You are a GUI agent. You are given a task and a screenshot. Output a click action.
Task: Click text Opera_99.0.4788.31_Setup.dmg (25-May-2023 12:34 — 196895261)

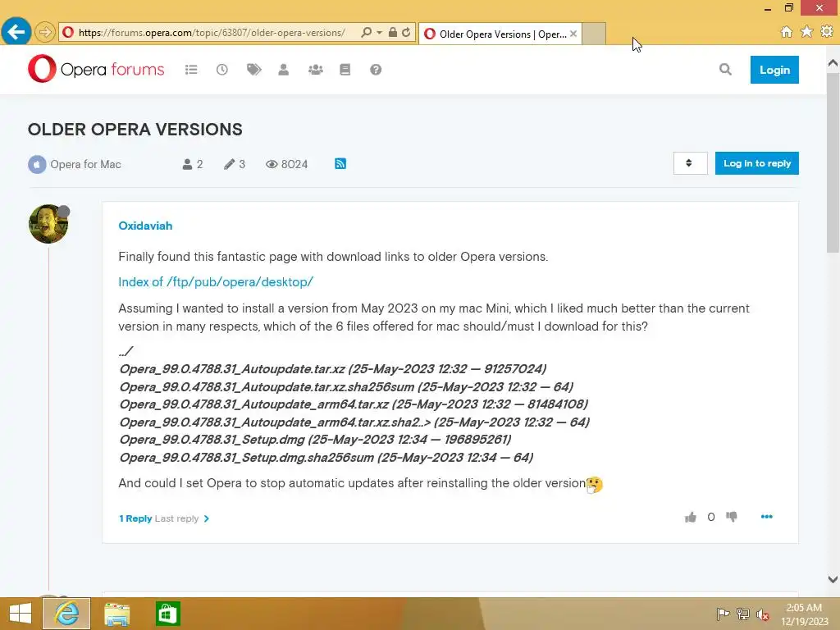coord(315,440)
